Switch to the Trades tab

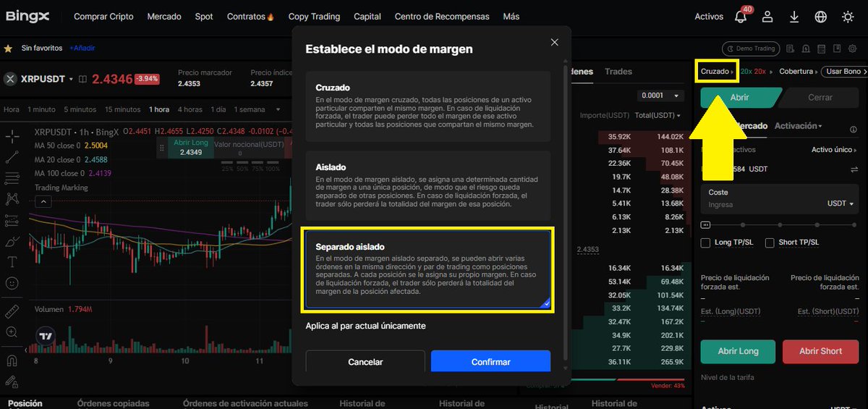click(x=618, y=72)
